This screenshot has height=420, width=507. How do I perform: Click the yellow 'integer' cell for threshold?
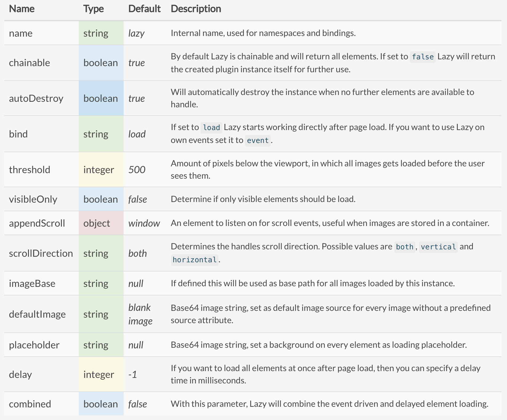pos(98,170)
